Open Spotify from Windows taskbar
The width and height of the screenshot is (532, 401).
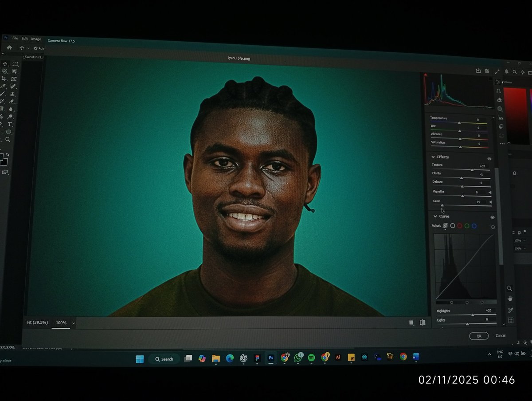311,357
